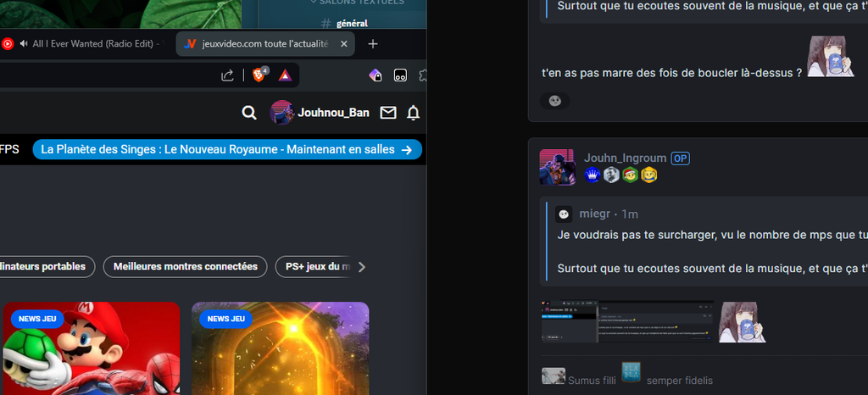
Task: Click the grey portrait badge icon
Action: (x=611, y=175)
